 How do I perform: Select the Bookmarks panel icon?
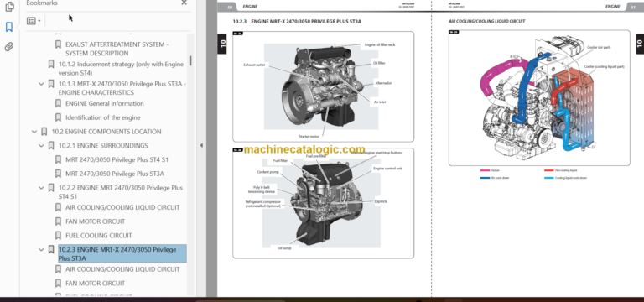pyautogui.click(x=9, y=27)
